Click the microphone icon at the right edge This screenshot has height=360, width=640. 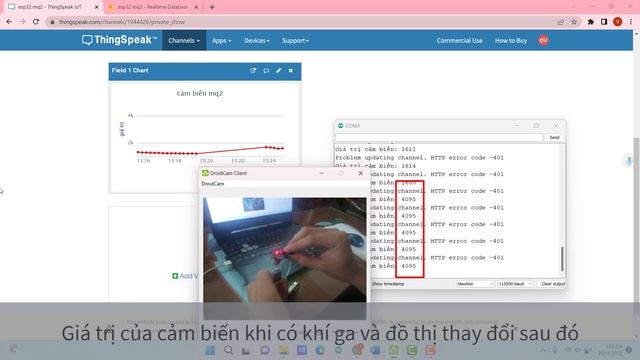[629, 161]
